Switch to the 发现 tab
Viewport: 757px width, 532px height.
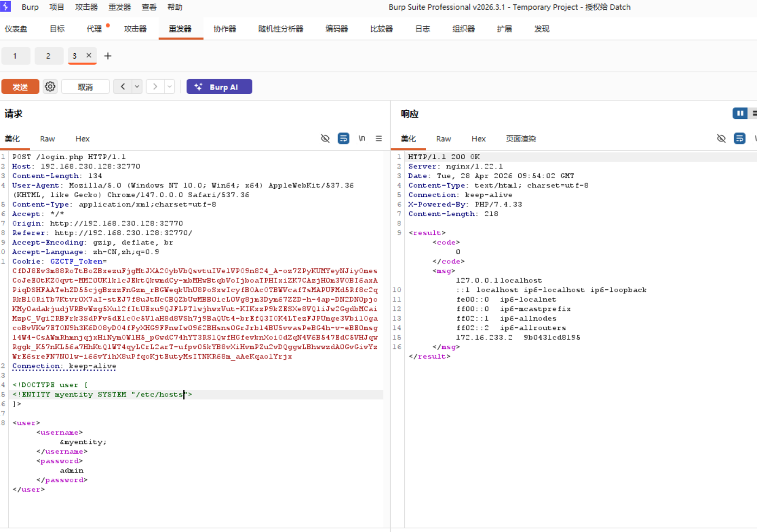pyautogui.click(x=542, y=29)
